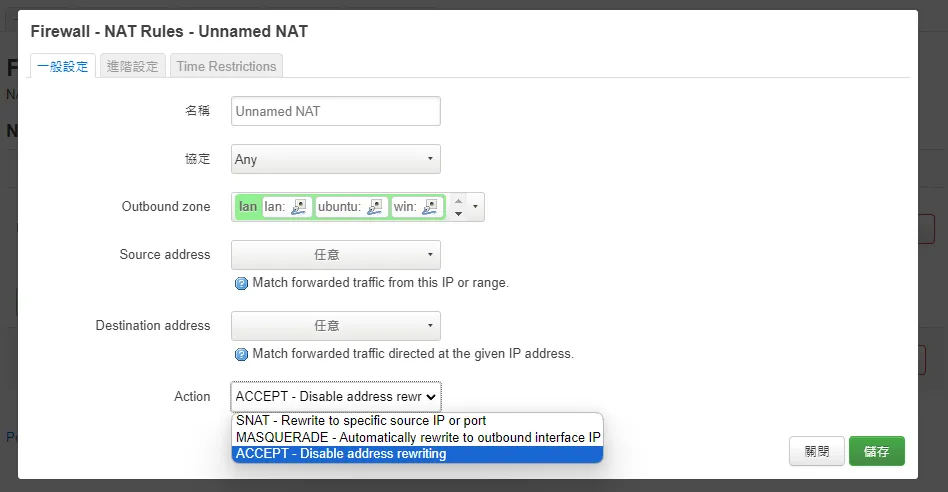Image resolution: width=948 pixels, height=492 pixels.
Task: Click the up arrow in Outbound zone
Action: tap(458, 201)
